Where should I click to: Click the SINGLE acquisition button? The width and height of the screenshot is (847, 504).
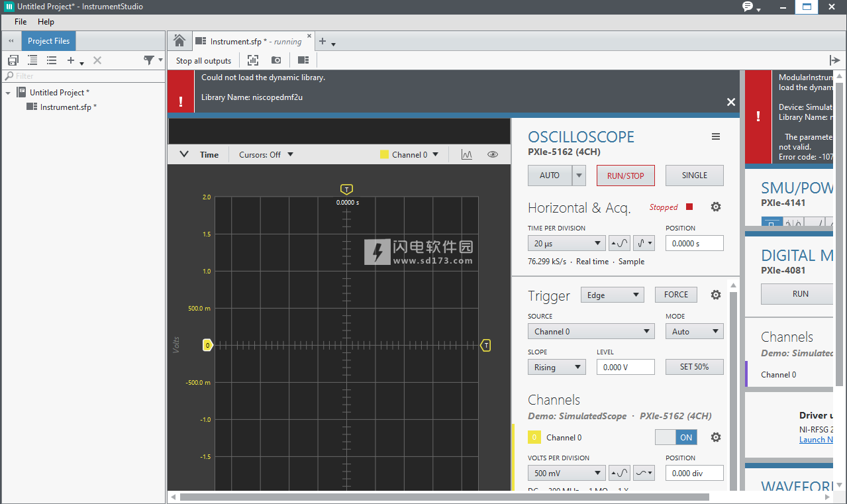point(695,176)
